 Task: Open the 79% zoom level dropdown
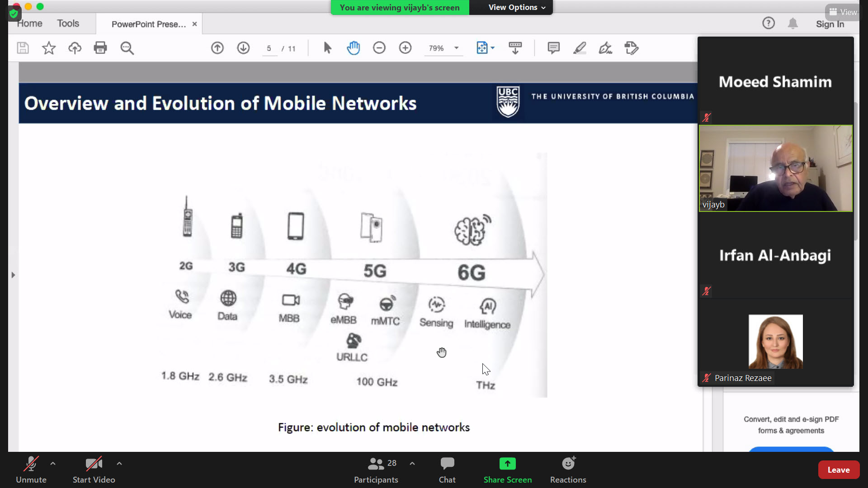tap(457, 48)
